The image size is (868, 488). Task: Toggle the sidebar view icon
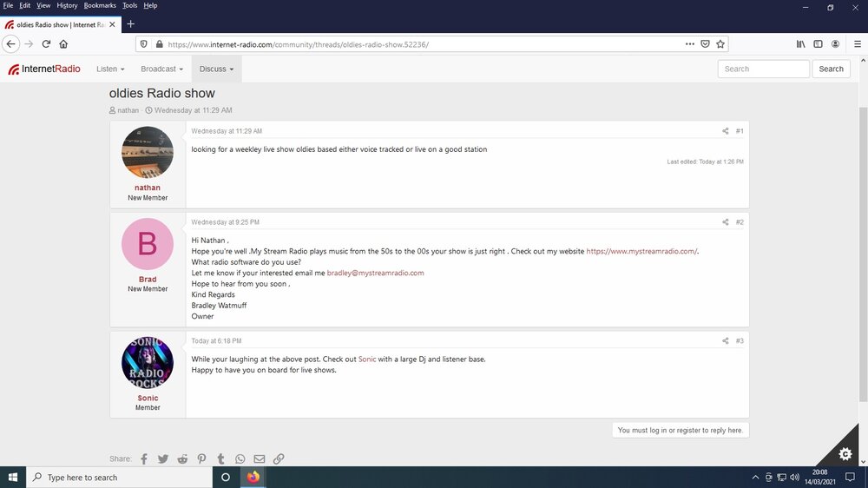[x=819, y=44]
